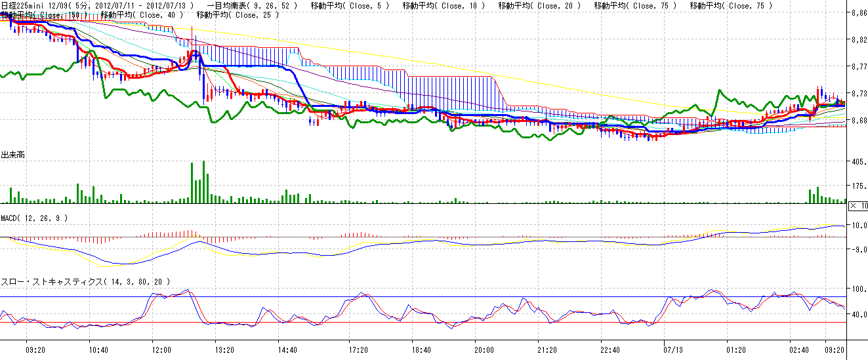Viewport: 868px width, 360px height.
Task: Click the 13:20 time axis marker
Action: [x=224, y=350]
